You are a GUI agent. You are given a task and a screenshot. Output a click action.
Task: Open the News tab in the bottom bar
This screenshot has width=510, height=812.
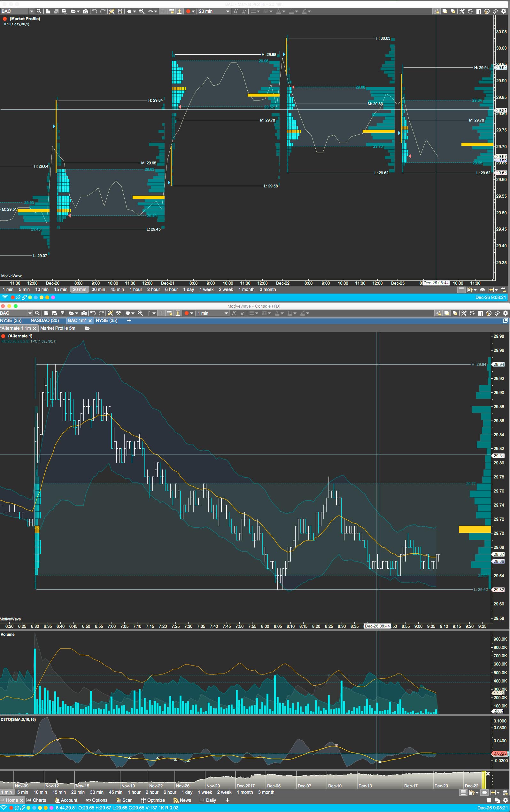coord(182,800)
